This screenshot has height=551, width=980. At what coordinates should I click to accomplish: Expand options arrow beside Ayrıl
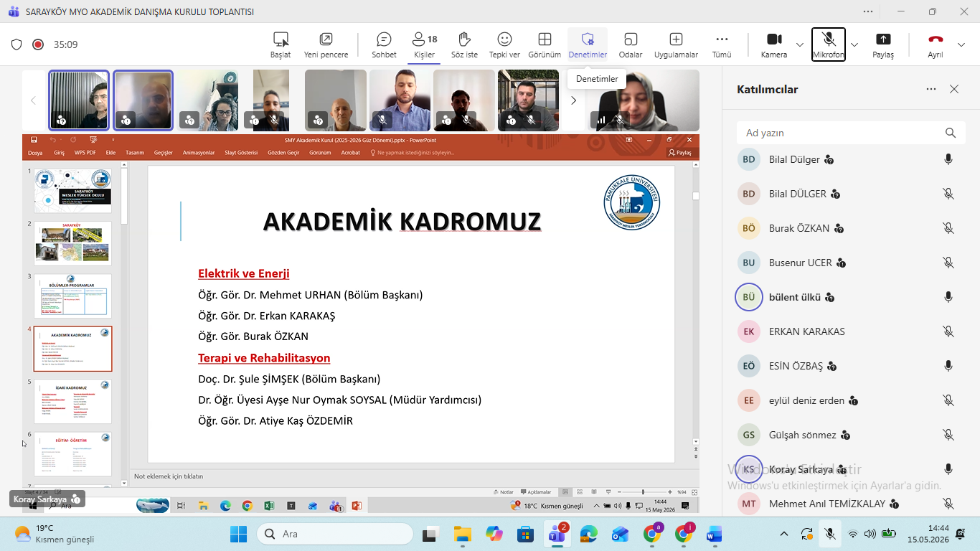pyautogui.click(x=961, y=44)
